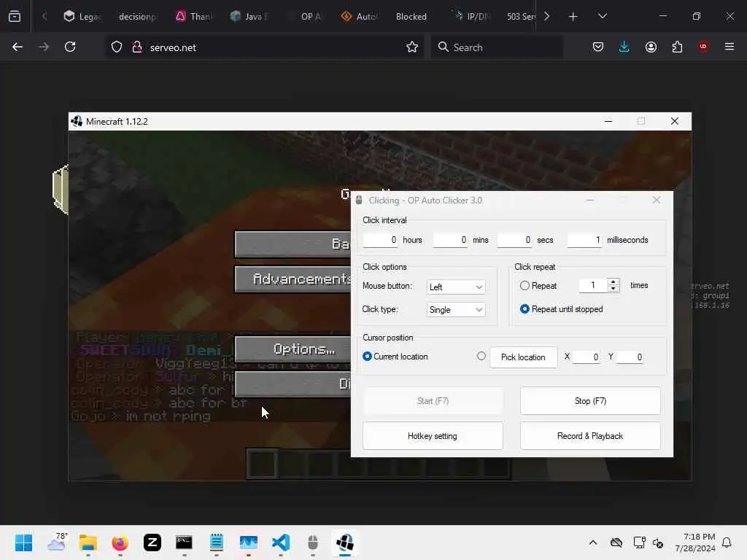Click Y coordinate field
The height and width of the screenshot is (560, 747).
click(630, 357)
